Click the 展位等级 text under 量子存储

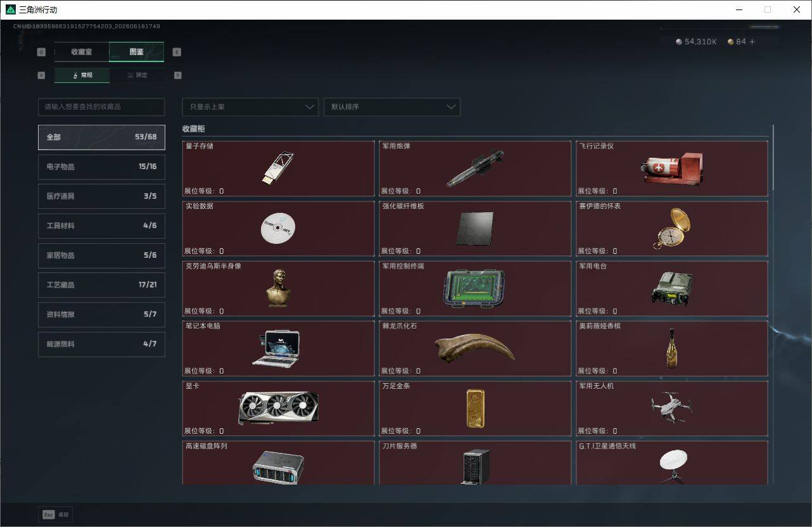coord(204,191)
